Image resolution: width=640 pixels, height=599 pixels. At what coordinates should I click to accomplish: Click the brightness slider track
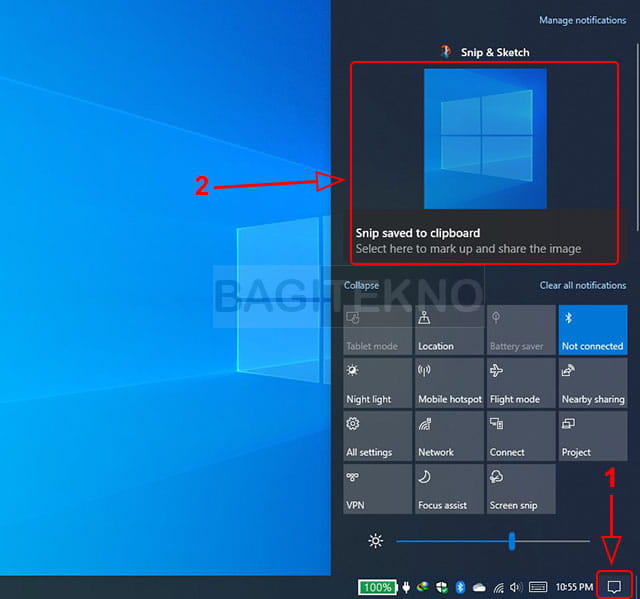point(493,541)
